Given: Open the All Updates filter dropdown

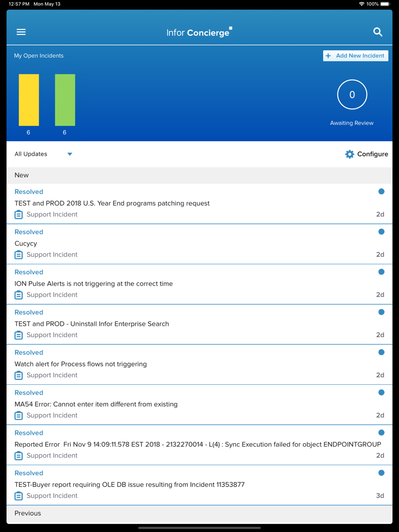Looking at the screenshot, I should 43,154.
